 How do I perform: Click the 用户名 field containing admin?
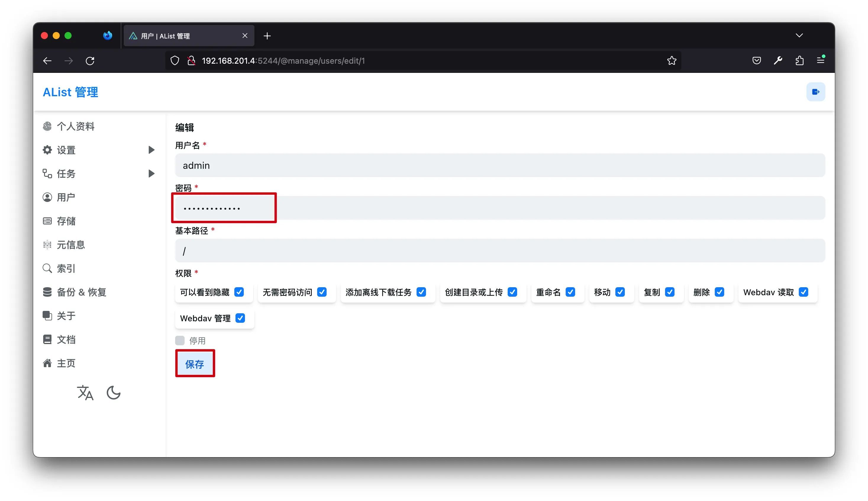(x=500, y=166)
